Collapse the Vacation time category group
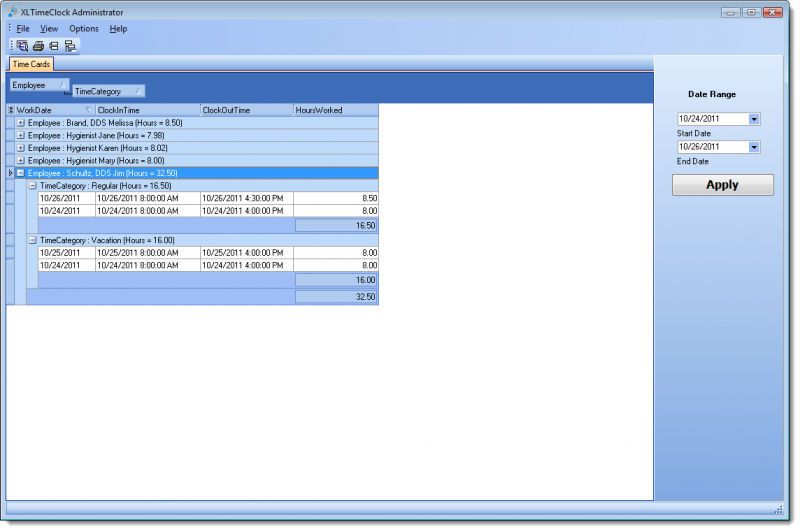The height and width of the screenshot is (531, 800). [x=33, y=240]
